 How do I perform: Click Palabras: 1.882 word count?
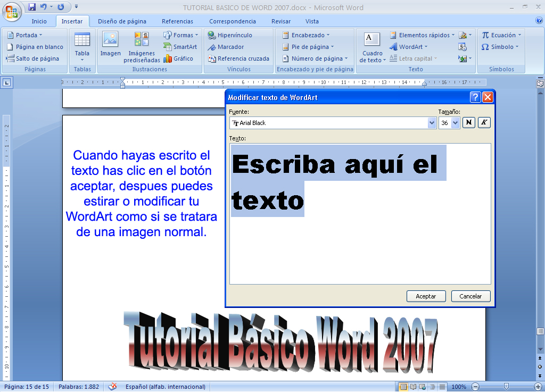[79, 387]
